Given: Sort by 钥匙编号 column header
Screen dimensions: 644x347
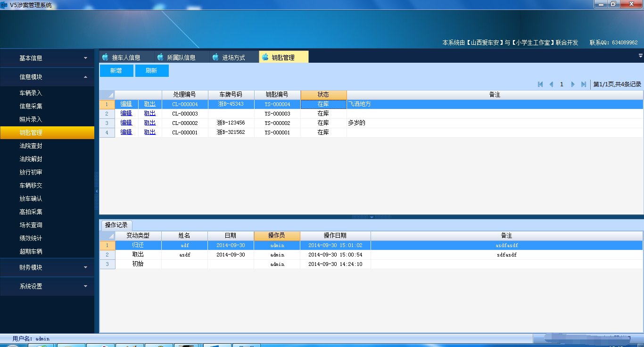Looking at the screenshot, I should click(277, 95).
